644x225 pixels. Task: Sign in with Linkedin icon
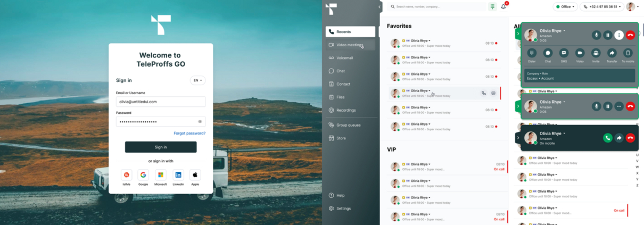point(178,174)
